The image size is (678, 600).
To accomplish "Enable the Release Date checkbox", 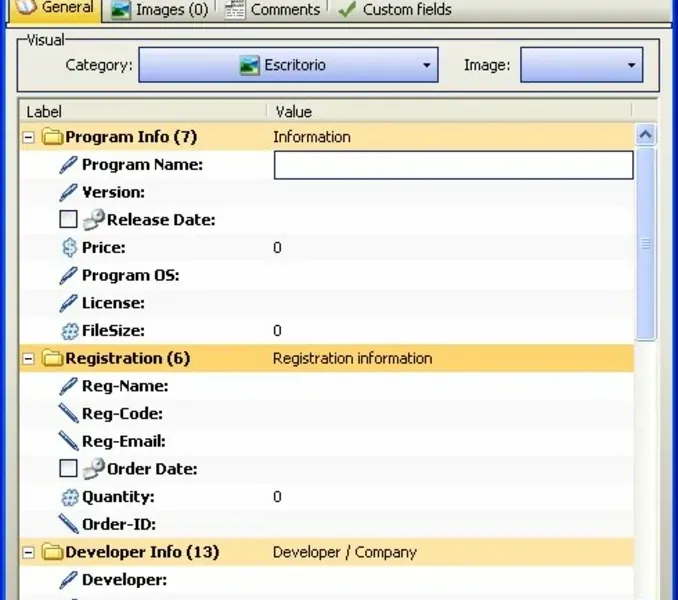I will [68, 219].
